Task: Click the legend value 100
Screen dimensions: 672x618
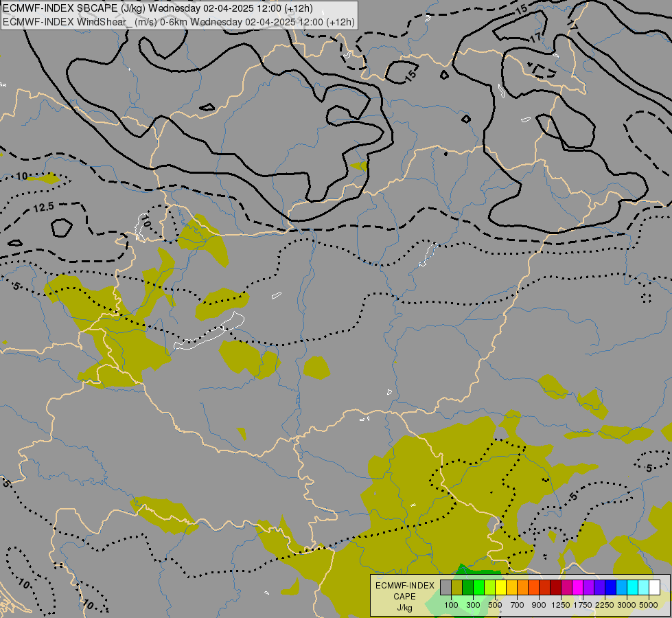Action: [451, 605]
